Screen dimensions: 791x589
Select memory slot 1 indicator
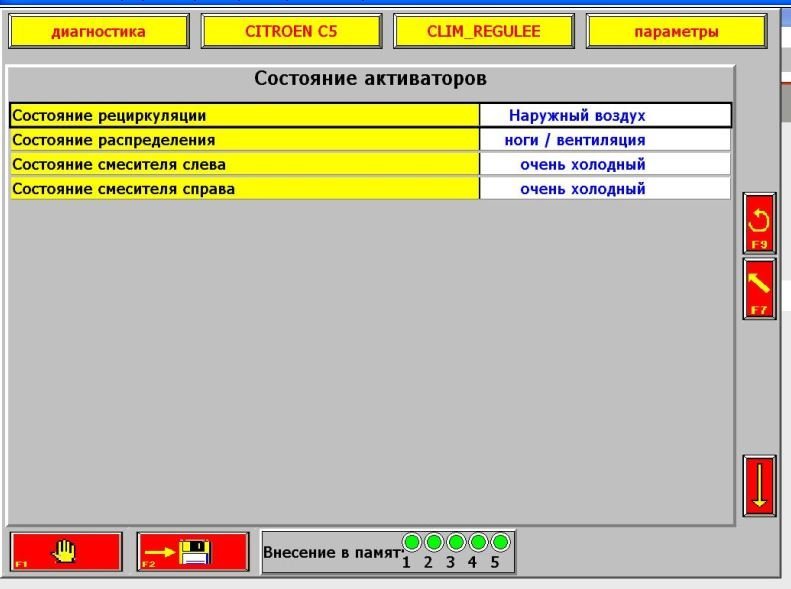[x=412, y=543]
